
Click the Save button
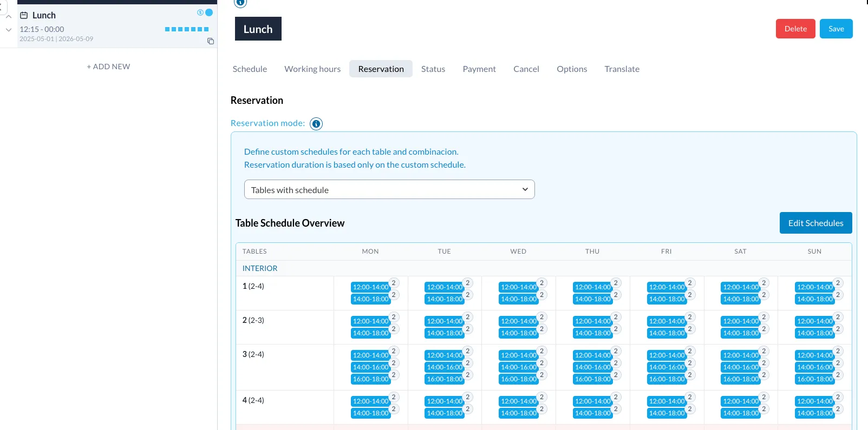836,29
